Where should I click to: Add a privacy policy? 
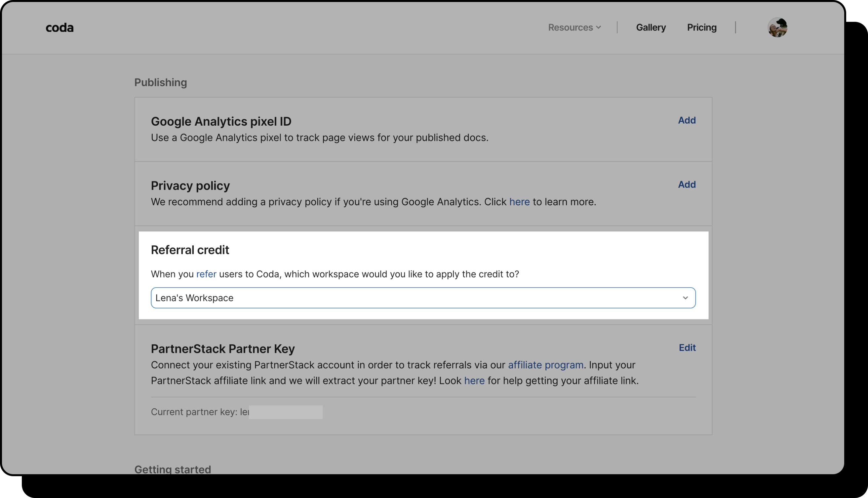tap(687, 185)
